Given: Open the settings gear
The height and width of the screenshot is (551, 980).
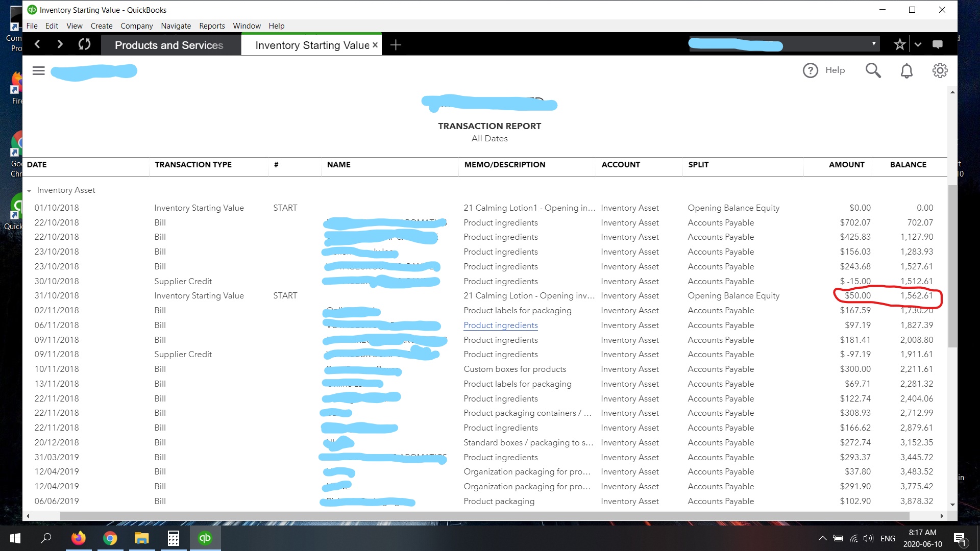Looking at the screenshot, I should pyautogui.click(x=940, y=70).
